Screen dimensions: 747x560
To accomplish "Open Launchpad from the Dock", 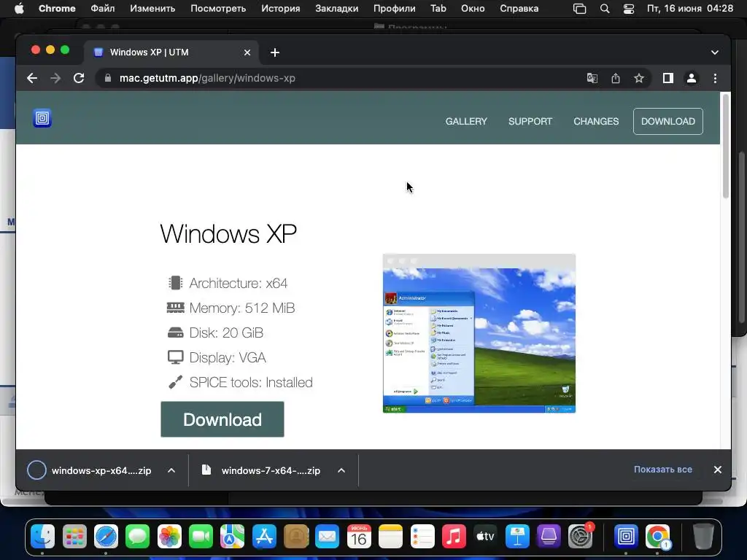I will [74, 537].
